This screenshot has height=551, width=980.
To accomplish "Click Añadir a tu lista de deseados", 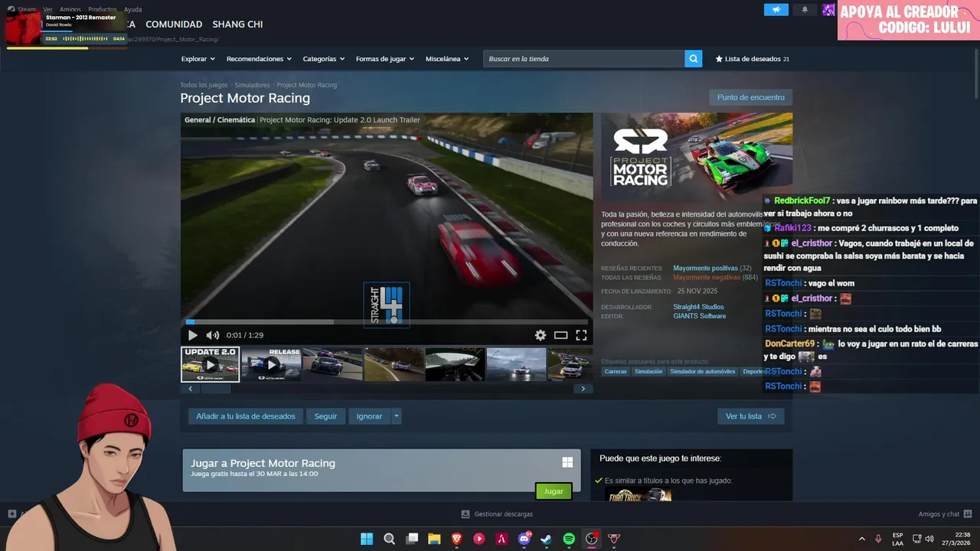I will click(245, 416).
